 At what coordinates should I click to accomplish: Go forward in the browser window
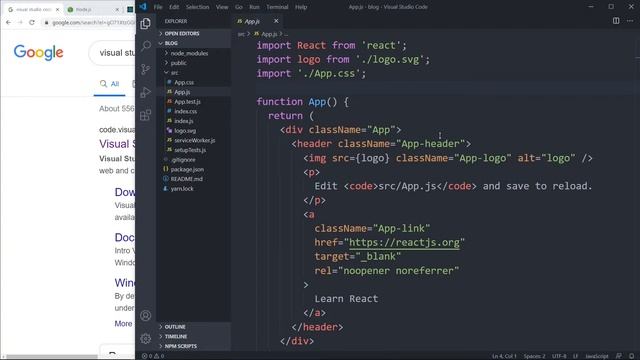[20, 22]
